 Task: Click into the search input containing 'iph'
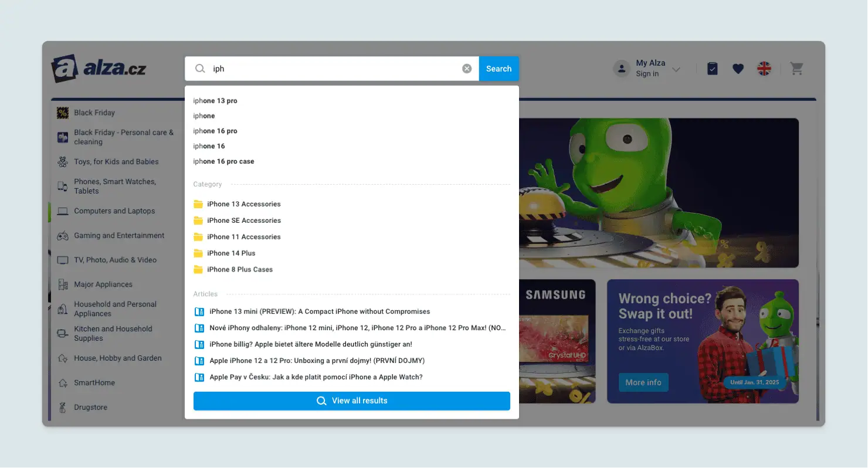pos(332,69)
